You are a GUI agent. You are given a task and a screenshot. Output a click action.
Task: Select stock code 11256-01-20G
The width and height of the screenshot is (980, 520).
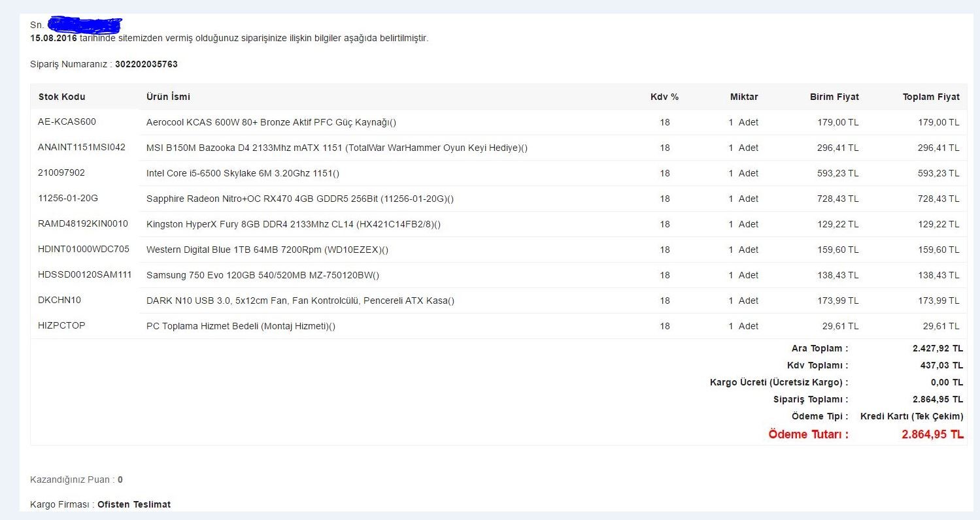click(68, 198)
